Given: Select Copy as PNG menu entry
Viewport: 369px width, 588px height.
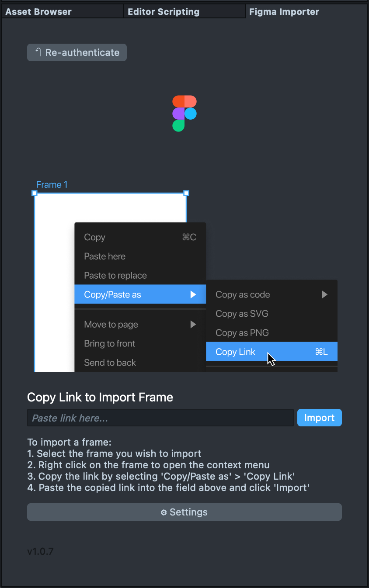Looking at the screenshot, I should [242, 333].
